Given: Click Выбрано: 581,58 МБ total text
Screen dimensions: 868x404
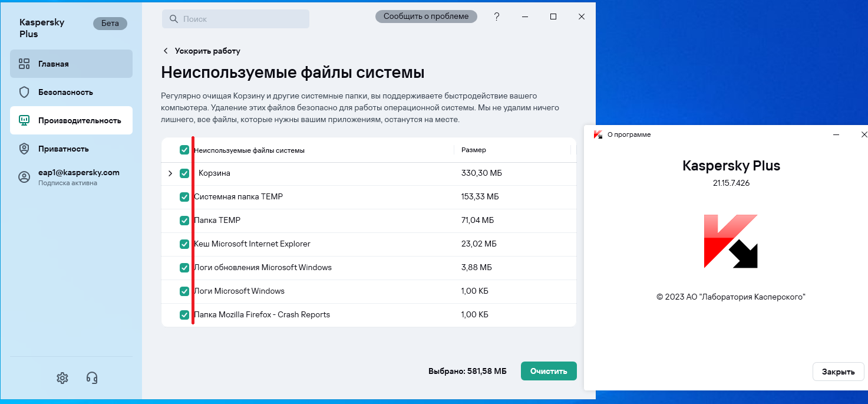Looking at the screenshot, I should coord(467,372).
